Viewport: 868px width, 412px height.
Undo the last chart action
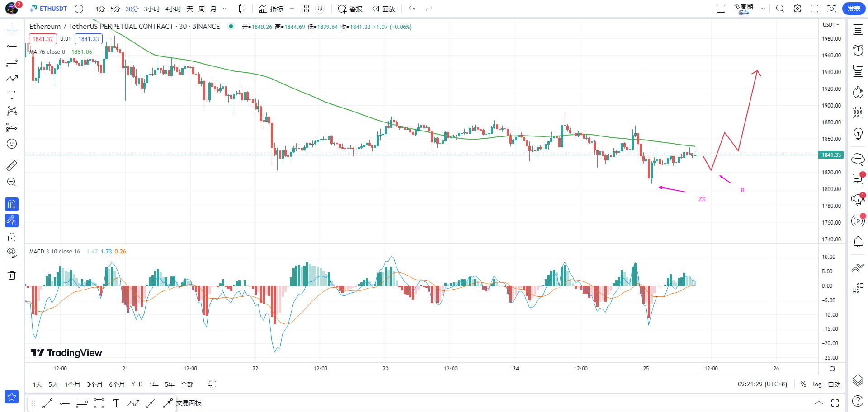pyautogui.click(x=412, y=9)
